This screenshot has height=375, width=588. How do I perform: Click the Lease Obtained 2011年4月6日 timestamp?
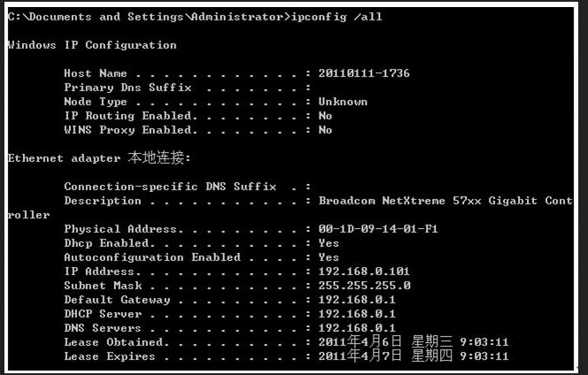pos(414,342)
